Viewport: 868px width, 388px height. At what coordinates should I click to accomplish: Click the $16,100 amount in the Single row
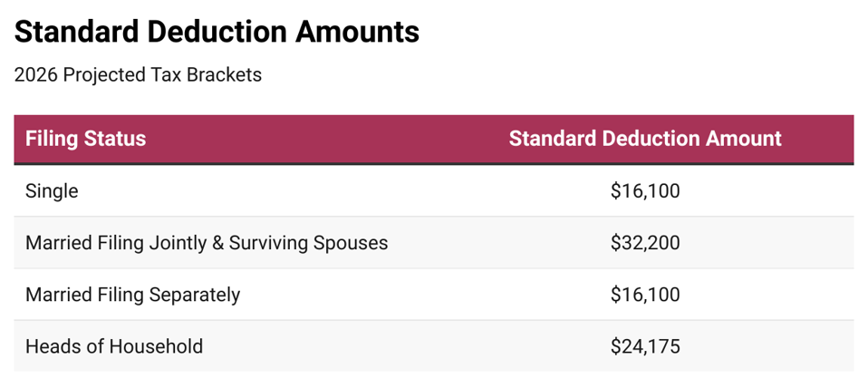(x=644, y=191)
